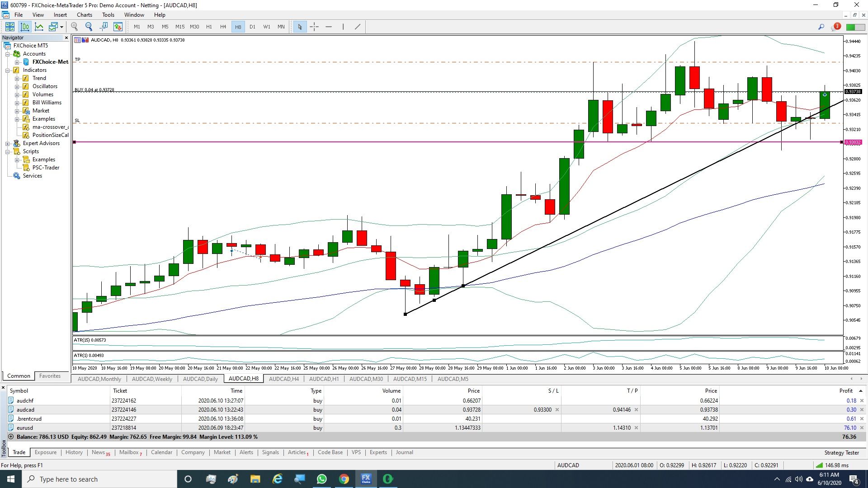Screen dimensions: 868x488
Task: Select the trendline drawing tool
Action: point(358,27)
